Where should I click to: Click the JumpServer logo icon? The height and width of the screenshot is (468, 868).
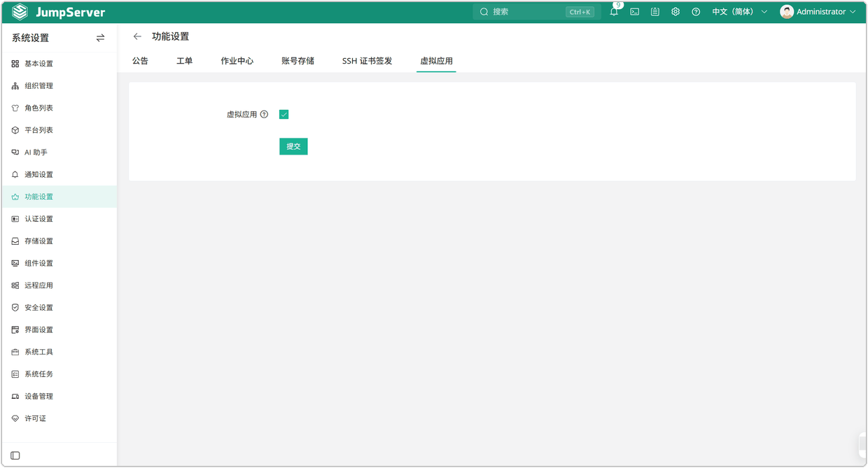[x=20, y=12]
